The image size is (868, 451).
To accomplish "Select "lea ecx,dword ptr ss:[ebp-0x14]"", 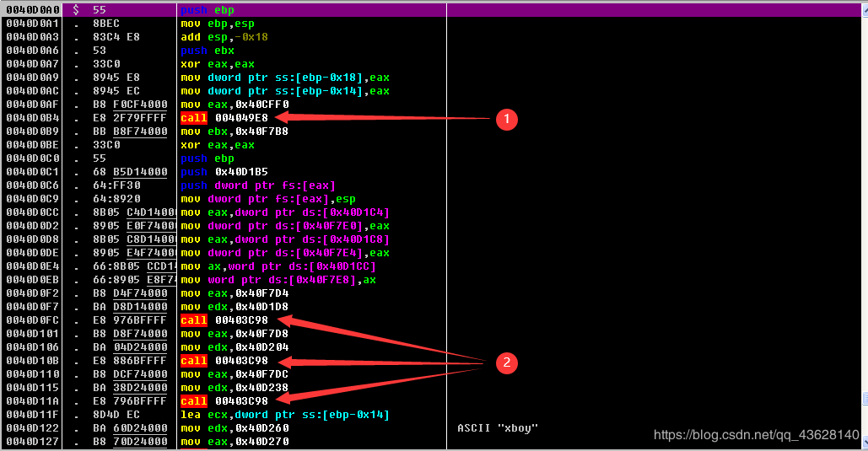I will tap(285, 415).
